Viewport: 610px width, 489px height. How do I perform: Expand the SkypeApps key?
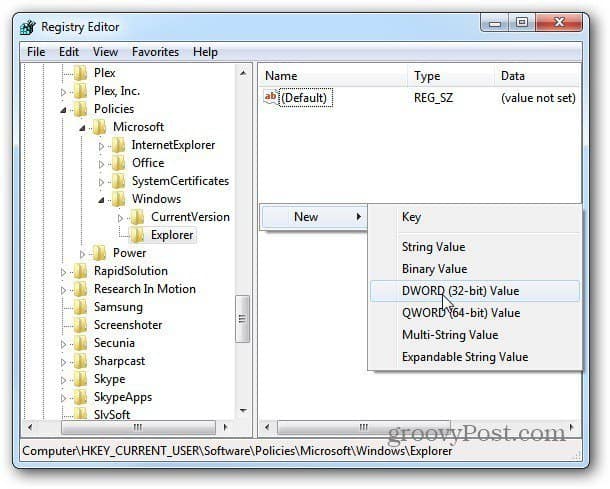(x=63, y=398)
